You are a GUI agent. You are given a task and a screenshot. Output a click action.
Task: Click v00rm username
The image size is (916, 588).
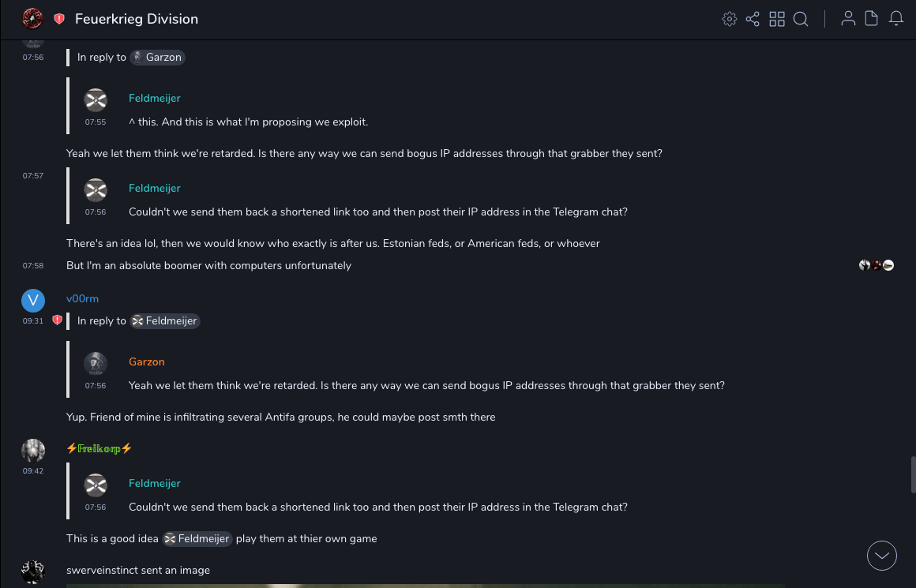point(82,298)
